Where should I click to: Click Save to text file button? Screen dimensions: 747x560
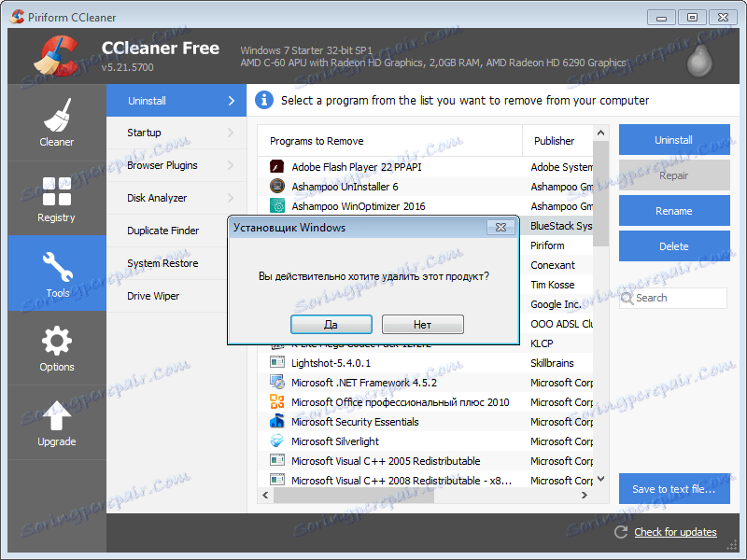click(674, 488)
